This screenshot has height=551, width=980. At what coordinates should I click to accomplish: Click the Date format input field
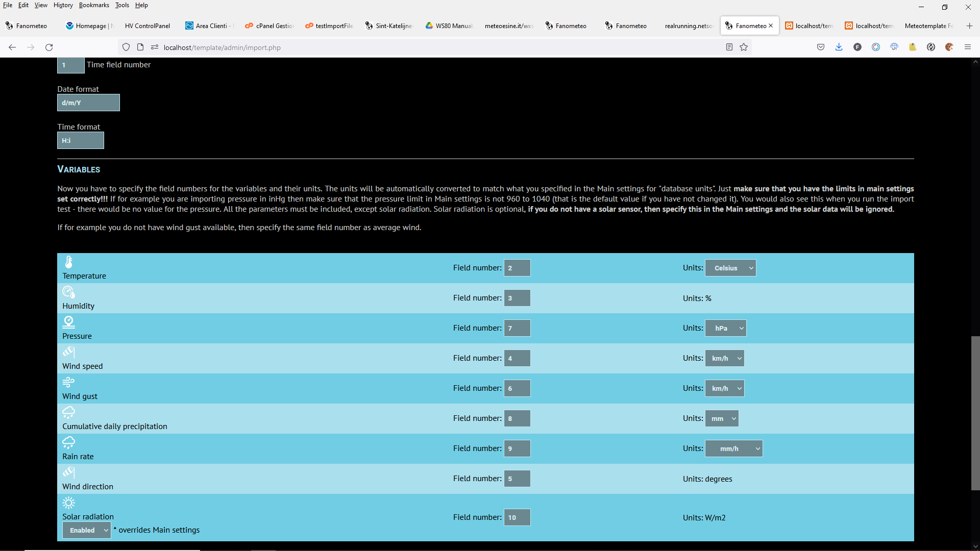(x=88, y=103)
